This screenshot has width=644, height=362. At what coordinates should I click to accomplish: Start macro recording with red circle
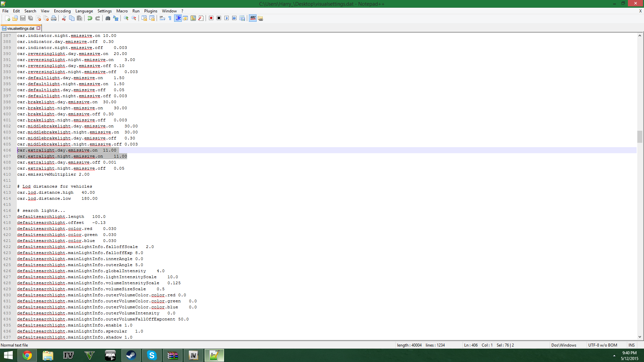click(x=211, y=18)
